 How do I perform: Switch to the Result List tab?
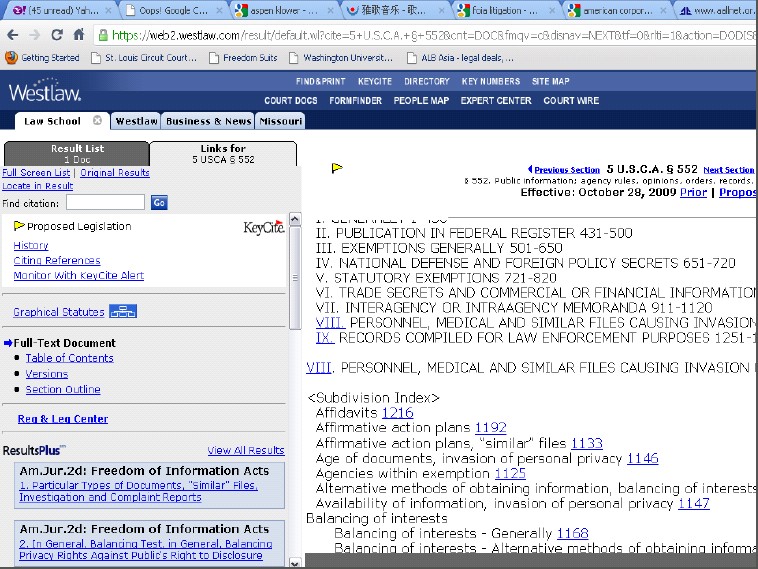click(x=77, y=154)
